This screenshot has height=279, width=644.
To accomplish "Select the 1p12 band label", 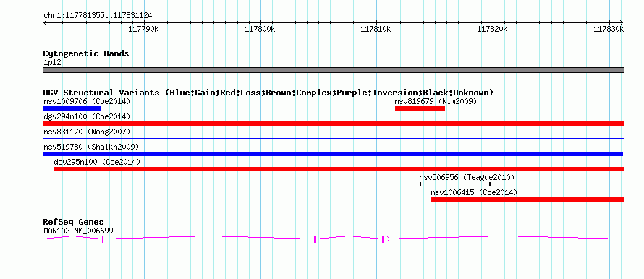I will click(x=52, y=63).
